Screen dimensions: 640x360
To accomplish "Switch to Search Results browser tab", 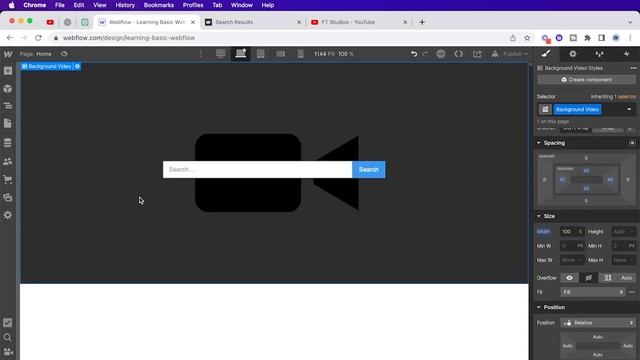I will (x=252, y=22).
